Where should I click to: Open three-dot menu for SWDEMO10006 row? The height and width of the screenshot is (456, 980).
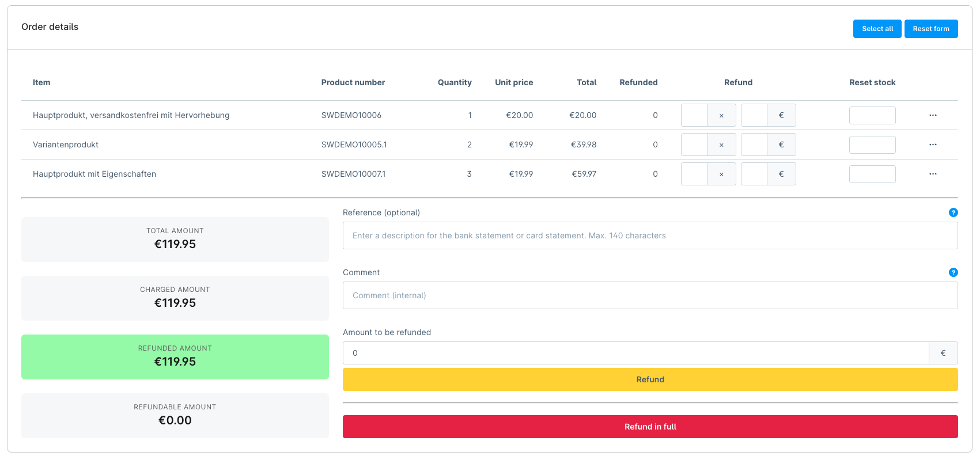point(933,115)
